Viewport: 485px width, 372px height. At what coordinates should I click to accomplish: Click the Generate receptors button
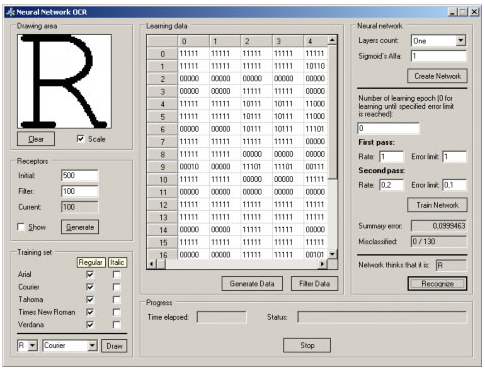click(80, 227)
